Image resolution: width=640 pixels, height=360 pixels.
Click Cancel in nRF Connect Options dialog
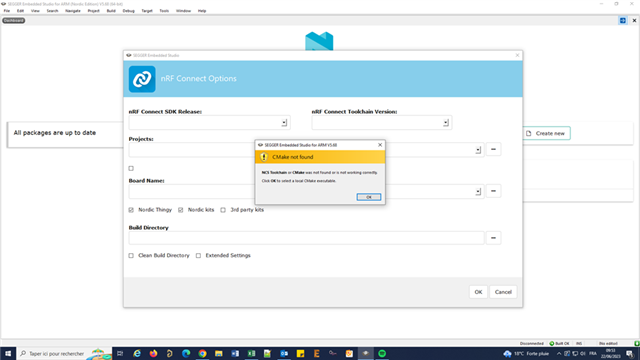tap(503, 292)
